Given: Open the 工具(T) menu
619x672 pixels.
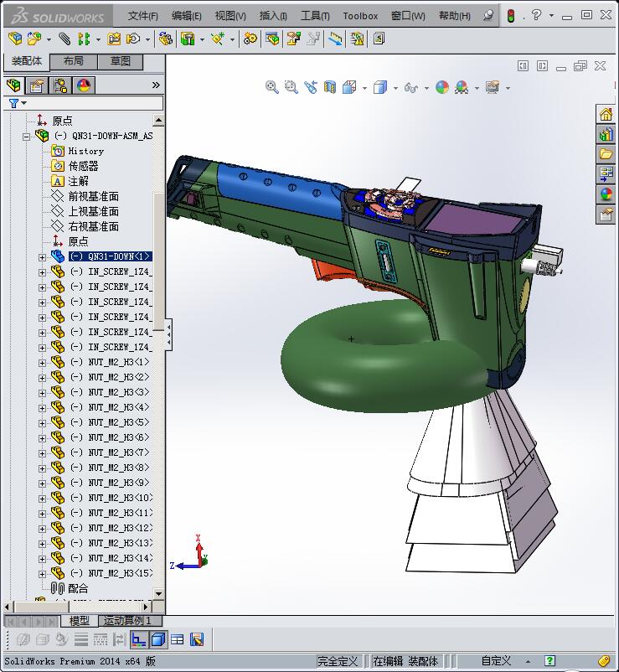Looking at the screenshot, I should 315,16.
